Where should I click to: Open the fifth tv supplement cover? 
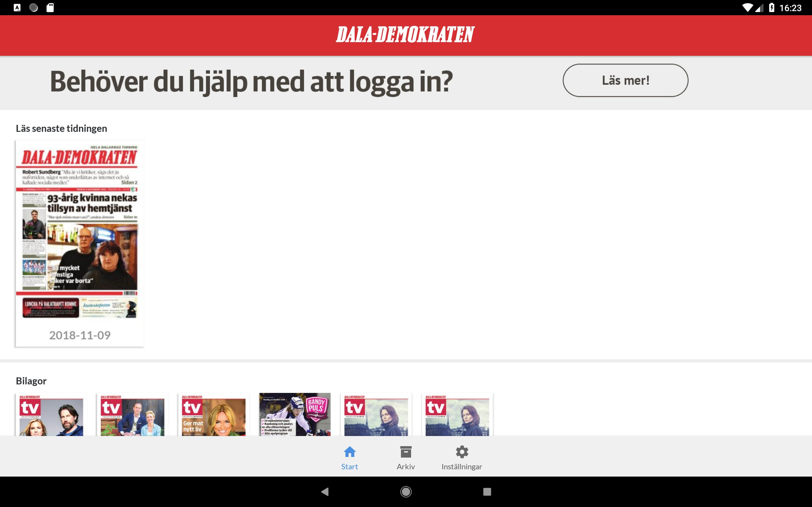(x=376, y=414)
